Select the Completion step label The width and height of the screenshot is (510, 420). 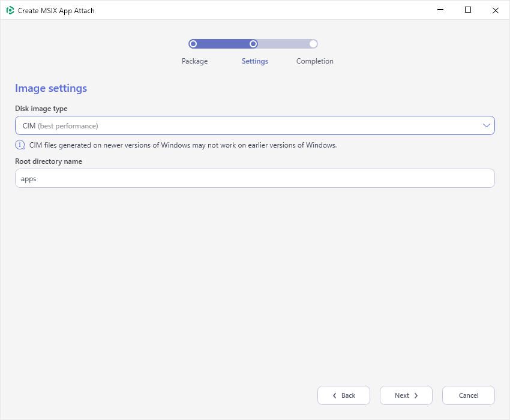314,61
